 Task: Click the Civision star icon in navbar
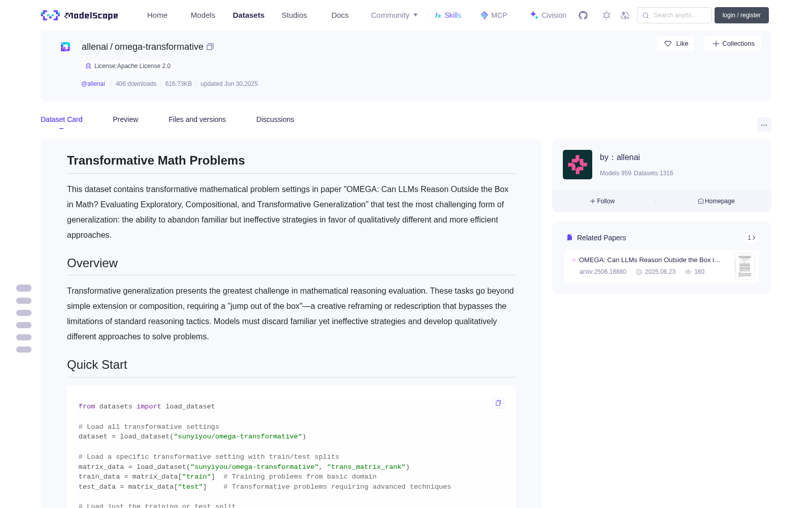tap(534, 15)
